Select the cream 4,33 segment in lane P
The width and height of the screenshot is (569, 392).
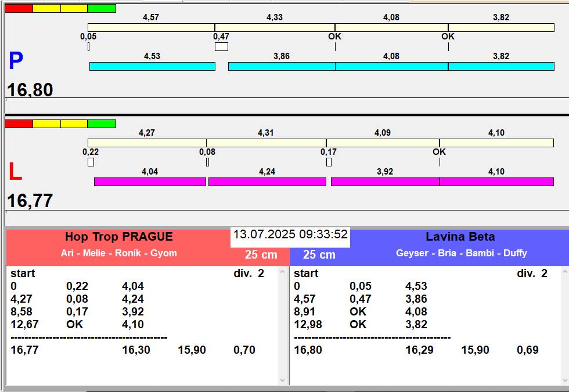[x=275, y=27]
